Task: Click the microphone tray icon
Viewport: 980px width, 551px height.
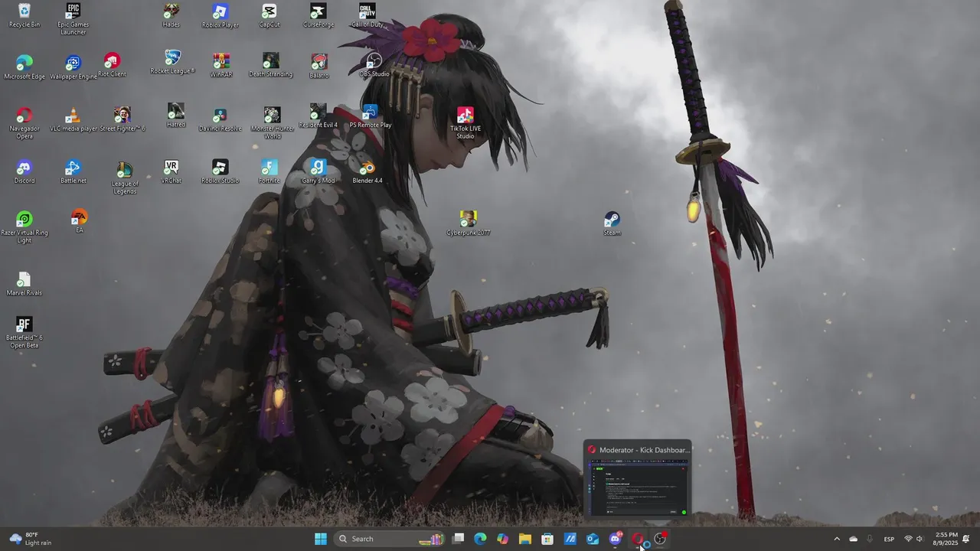Action: [870, 539]
